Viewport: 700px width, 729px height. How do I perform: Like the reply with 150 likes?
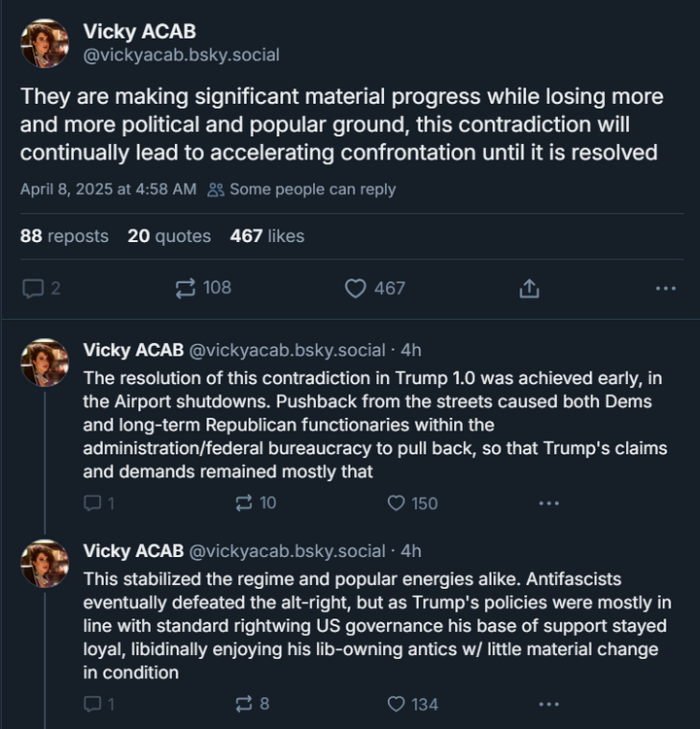tap(396, 503)
